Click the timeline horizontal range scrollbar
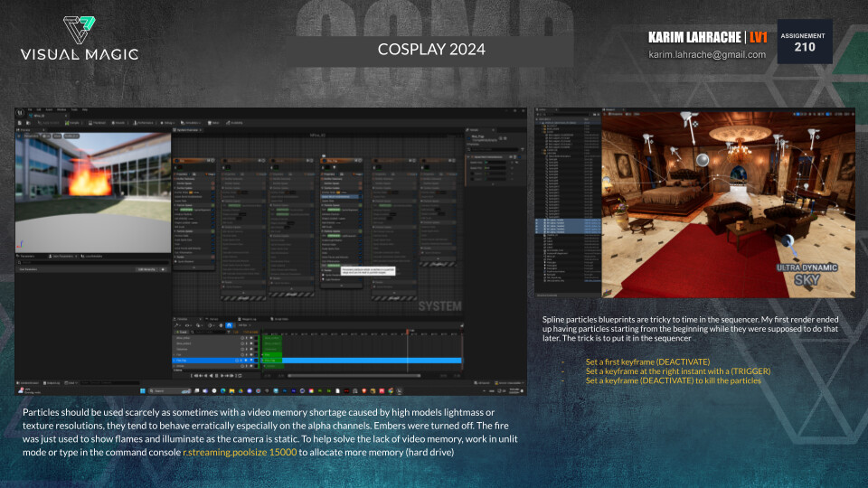Image resolution: width=868 pixels, height=488 pixels. pyautogui.click(x=354, y=376)
